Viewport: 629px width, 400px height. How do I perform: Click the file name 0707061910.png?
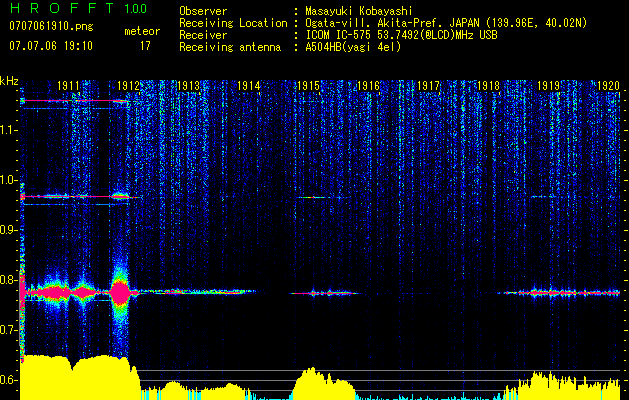coord(51,27)
